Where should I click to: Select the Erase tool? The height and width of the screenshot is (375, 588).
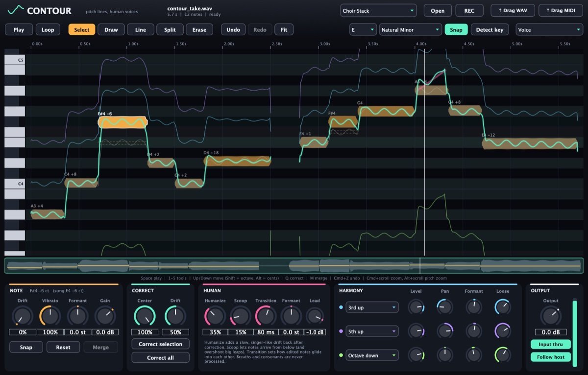(199, 29)
